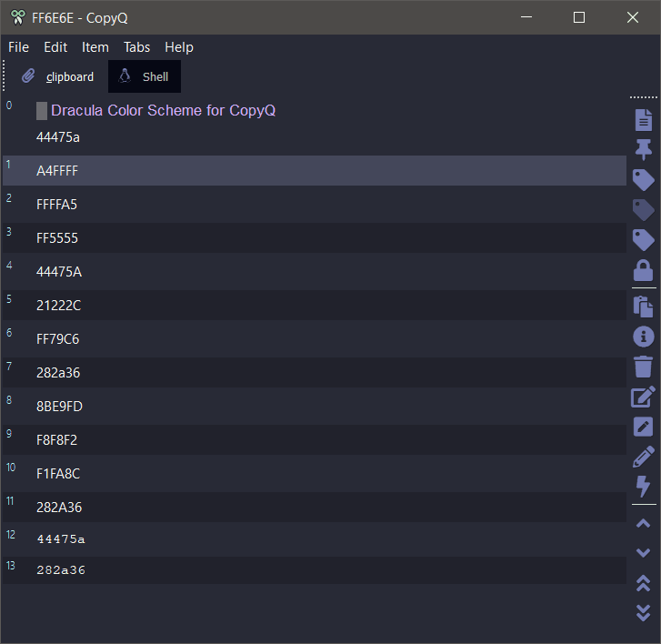The width and height of the screenshot is (661, 644).
Task: Open the File menu
Action: pyautogui.click(x=18, y=47)
